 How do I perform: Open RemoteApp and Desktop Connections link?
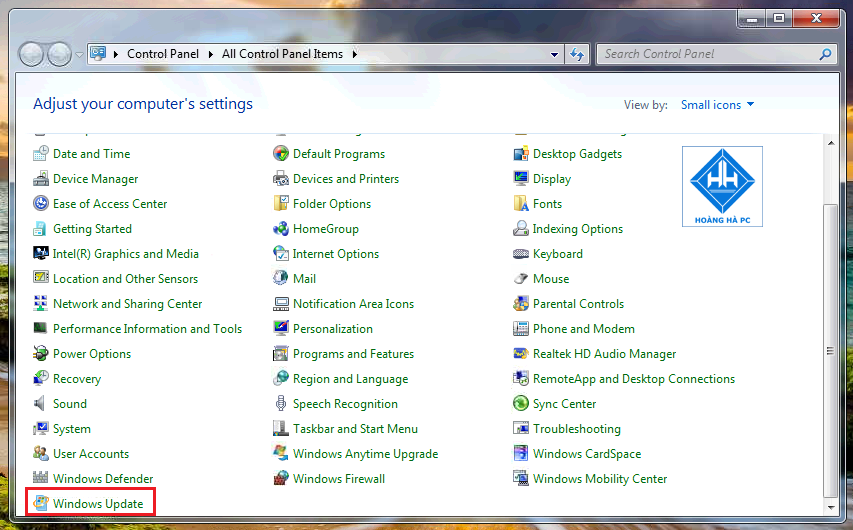[634, 379]
